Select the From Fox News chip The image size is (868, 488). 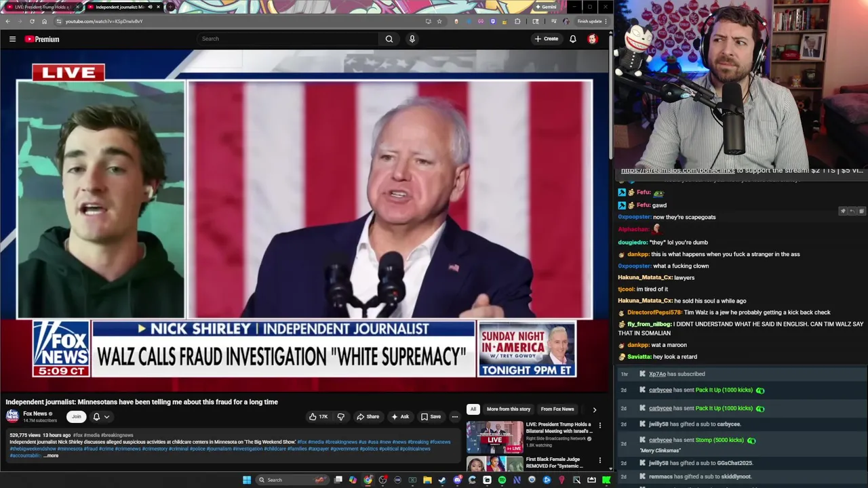click(x=557, y=409)
